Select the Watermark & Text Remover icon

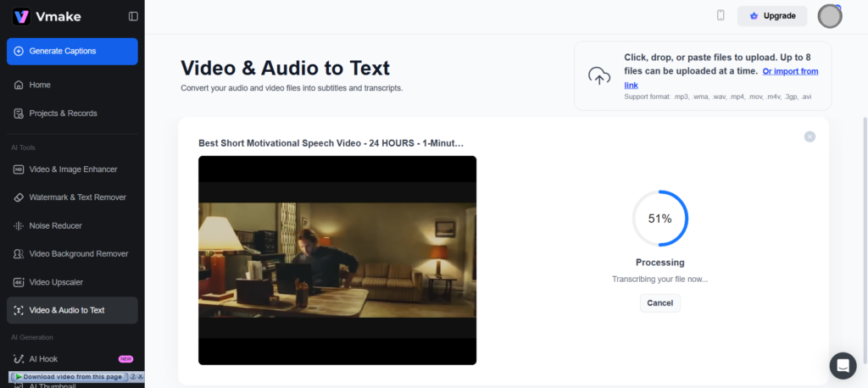click(19, 197)
